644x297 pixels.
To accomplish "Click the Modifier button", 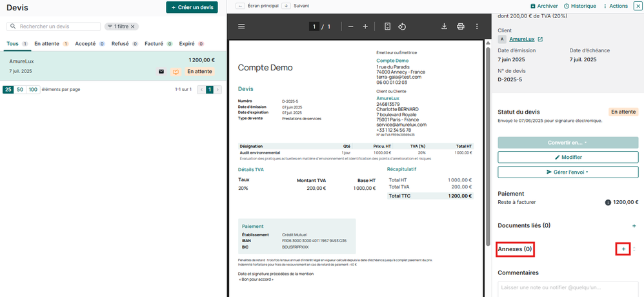I will [568, 157].
